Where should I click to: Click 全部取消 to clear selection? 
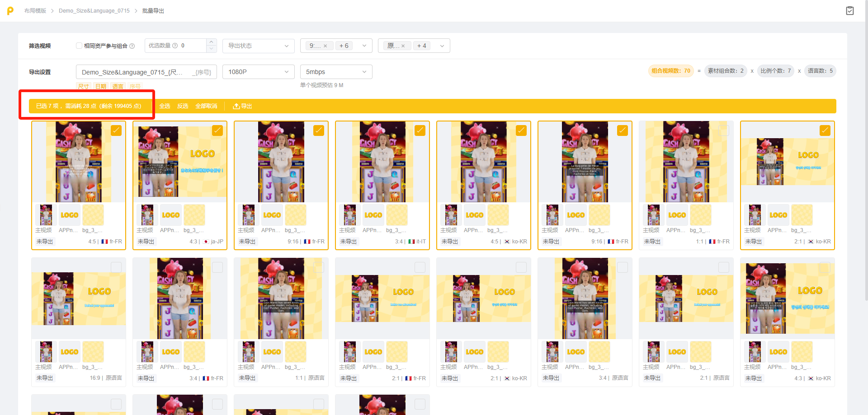206,106
